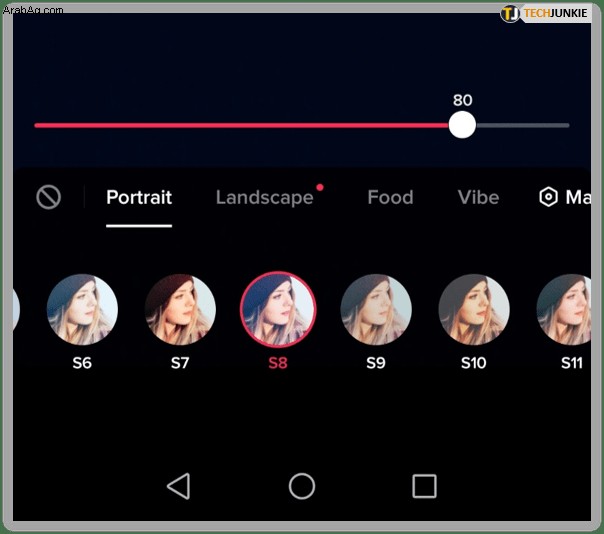Open the Food filter tab

tap(390, 197)
